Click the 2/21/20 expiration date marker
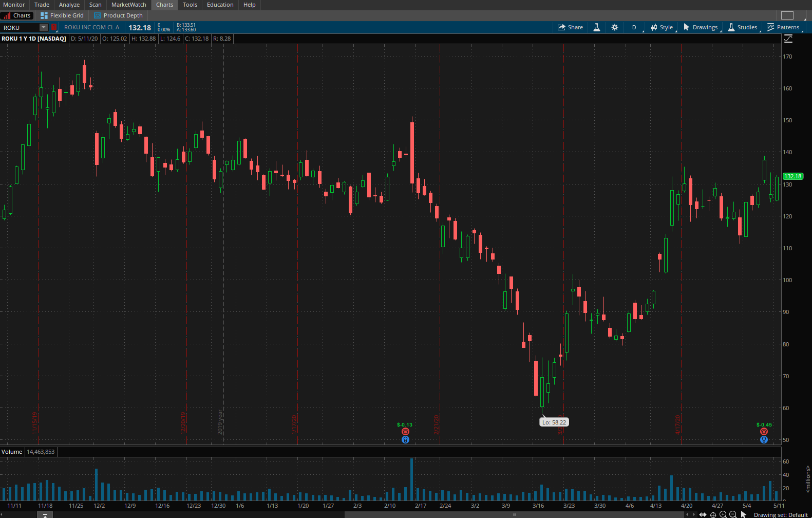Image resolution: width=812 pixels, height=518 pixels. click(x=437, y=424)
